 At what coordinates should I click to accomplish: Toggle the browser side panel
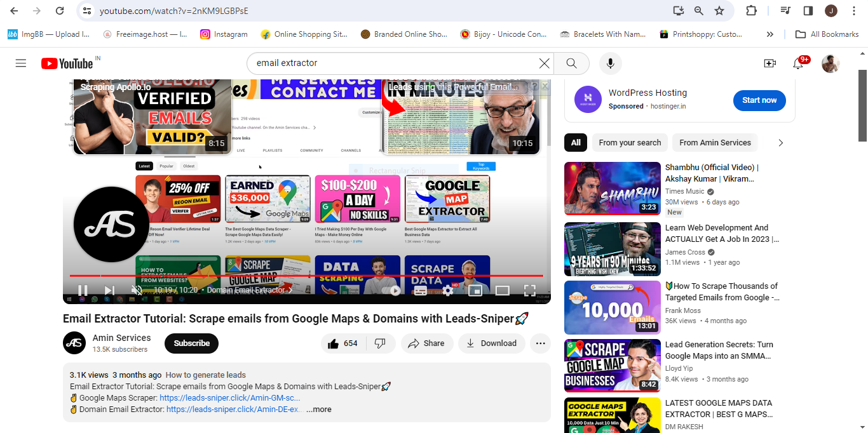coord(808,11)
